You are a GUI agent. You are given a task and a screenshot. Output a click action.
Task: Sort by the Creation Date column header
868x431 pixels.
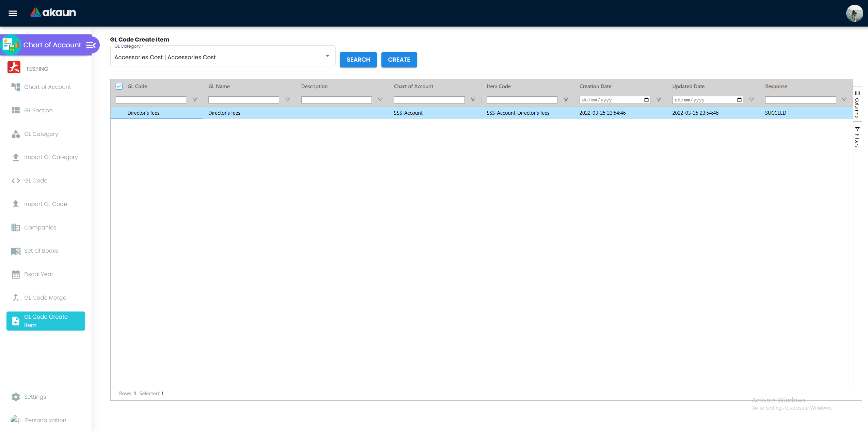595,86
